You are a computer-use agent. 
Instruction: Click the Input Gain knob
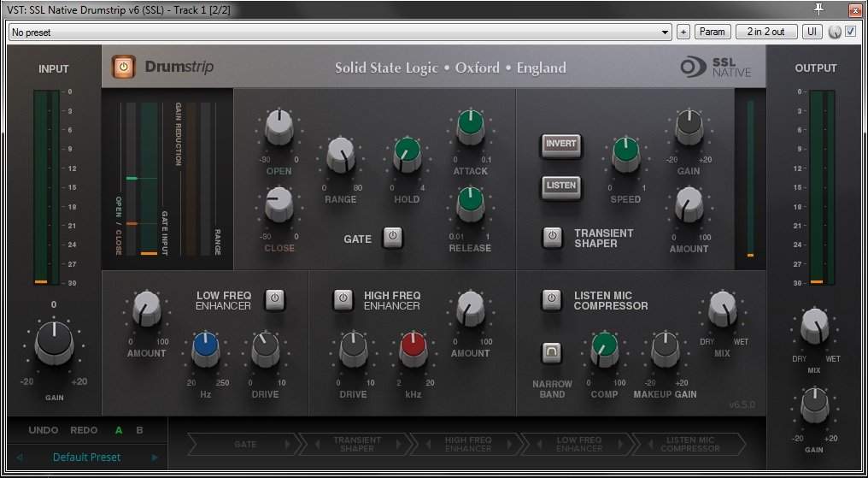coord(54,344)
